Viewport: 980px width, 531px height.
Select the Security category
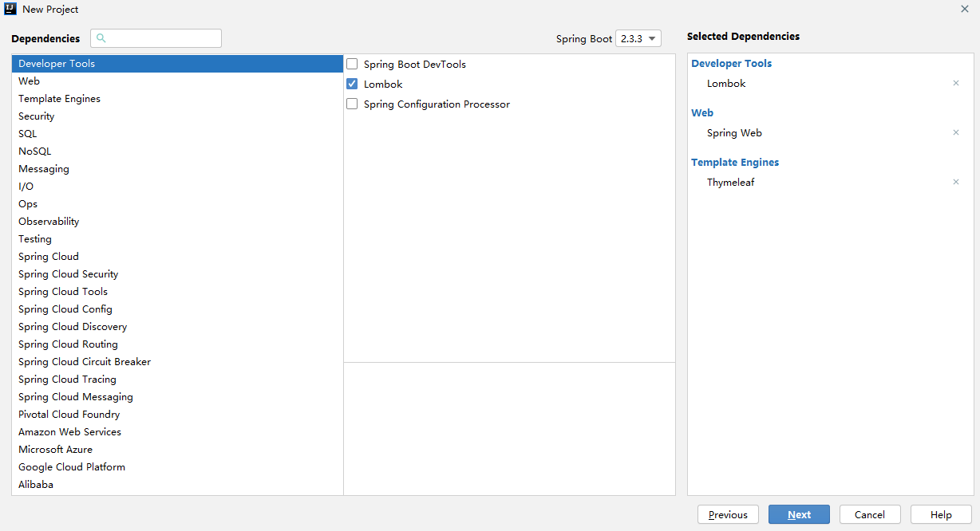coord(177,116)
